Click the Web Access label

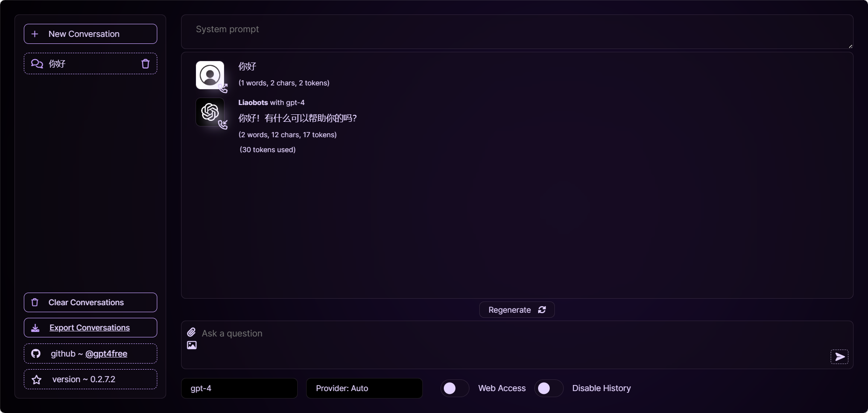[502, 388]
